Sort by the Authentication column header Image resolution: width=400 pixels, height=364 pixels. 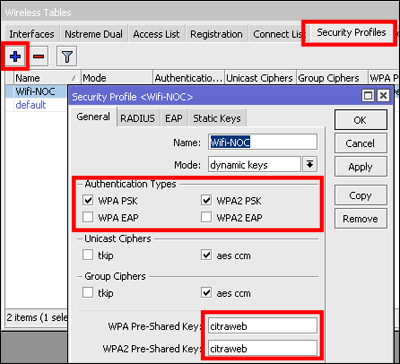(x=189, y=78)
